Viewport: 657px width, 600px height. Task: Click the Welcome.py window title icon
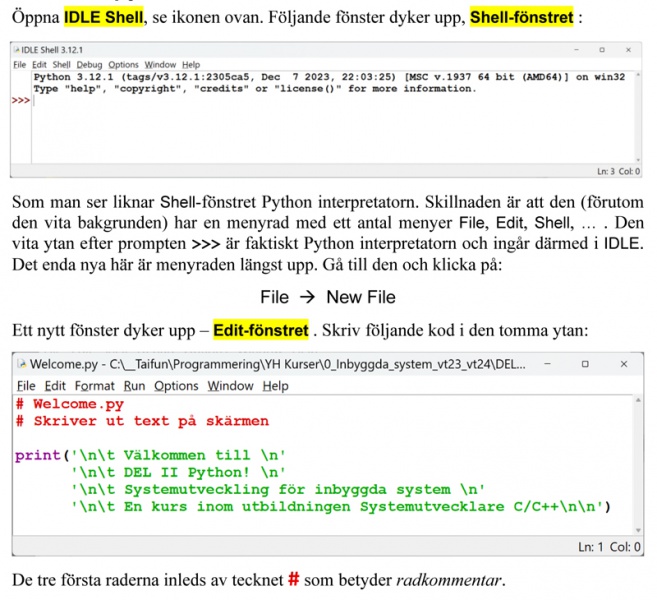(x=21, y=365)
